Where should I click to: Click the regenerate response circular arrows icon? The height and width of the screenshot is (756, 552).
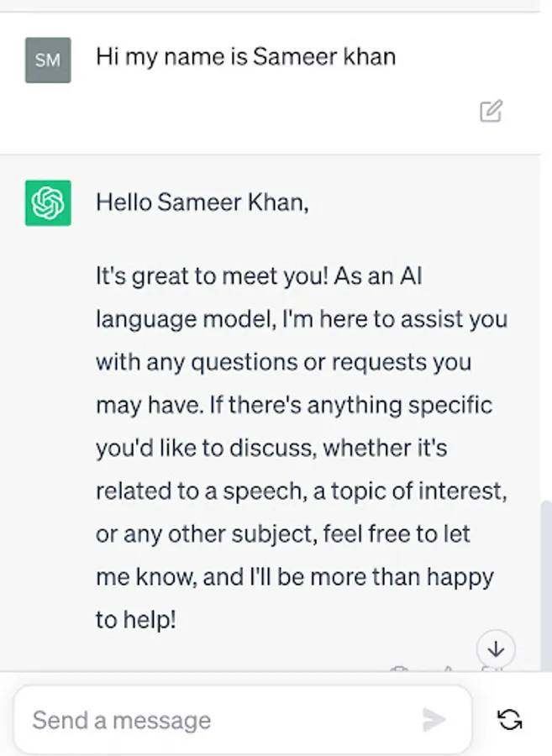509,720
